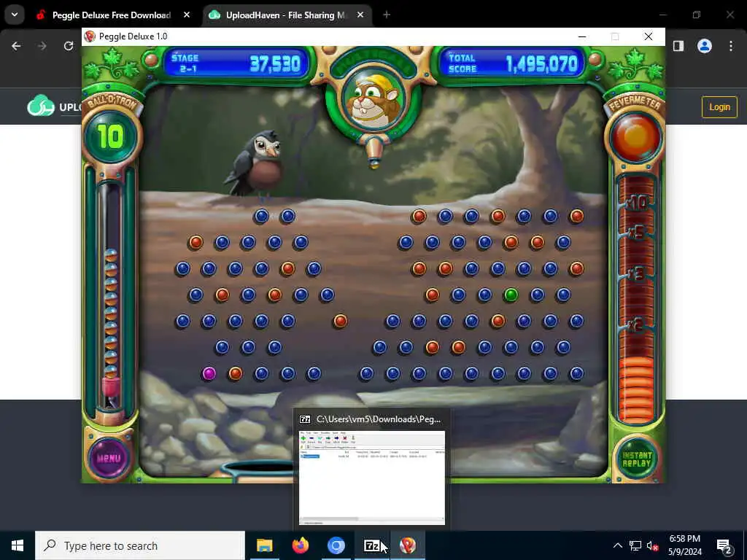The height and width of the screenshot is (560, 747).
Task: Click the Peggle Deluxe 1.0 title bar icon
Action: [90, 36]
